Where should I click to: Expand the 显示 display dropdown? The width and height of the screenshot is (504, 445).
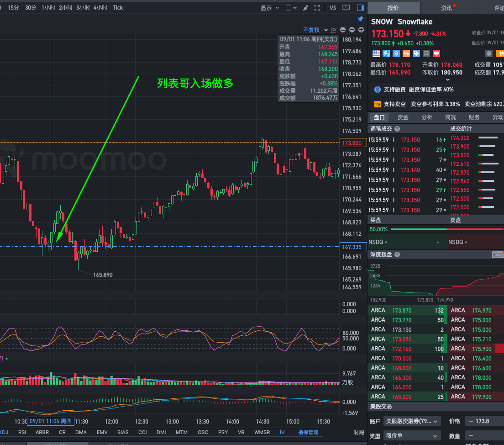270,8
